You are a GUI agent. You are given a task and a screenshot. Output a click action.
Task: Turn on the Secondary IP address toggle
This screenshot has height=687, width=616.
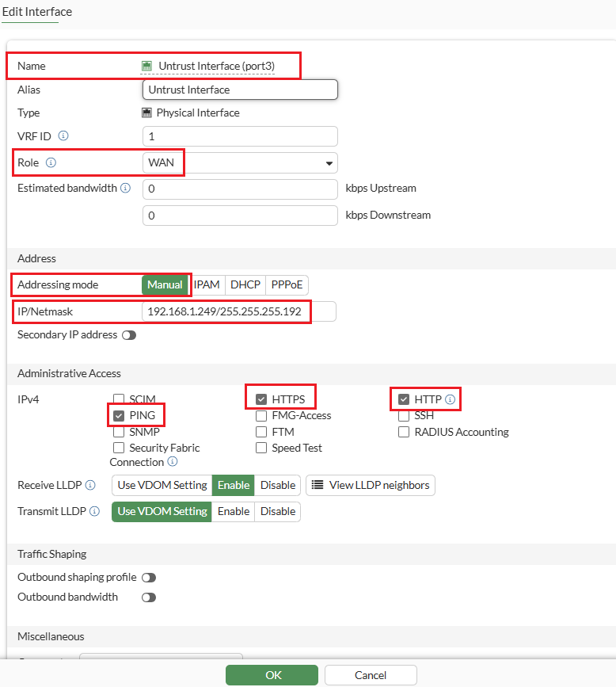[128, 334]
